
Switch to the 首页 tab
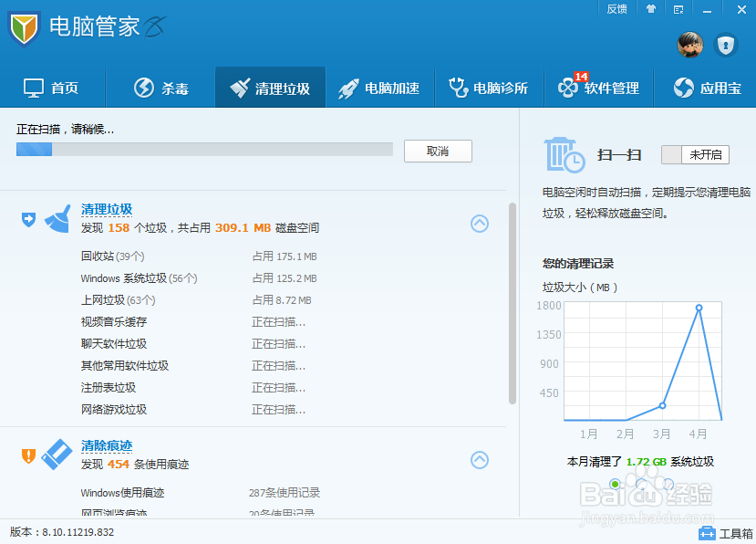pos(52,88)
